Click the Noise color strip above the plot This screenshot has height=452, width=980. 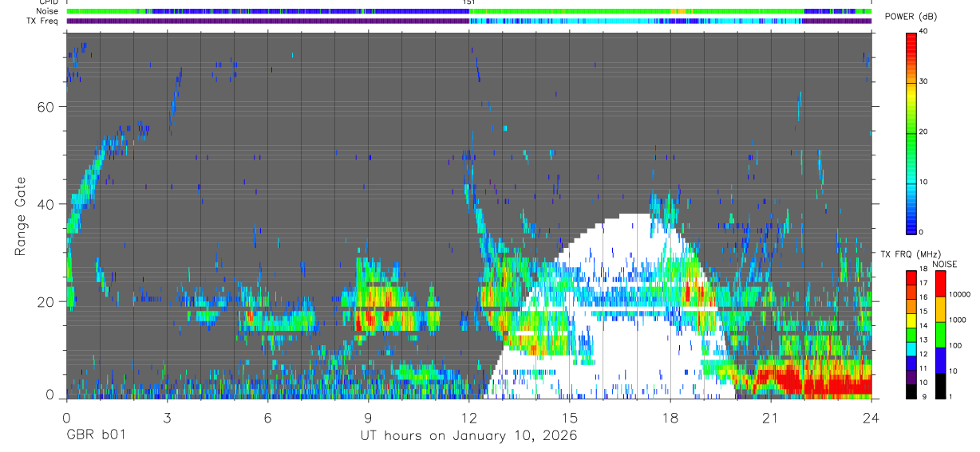pos(469,12)
